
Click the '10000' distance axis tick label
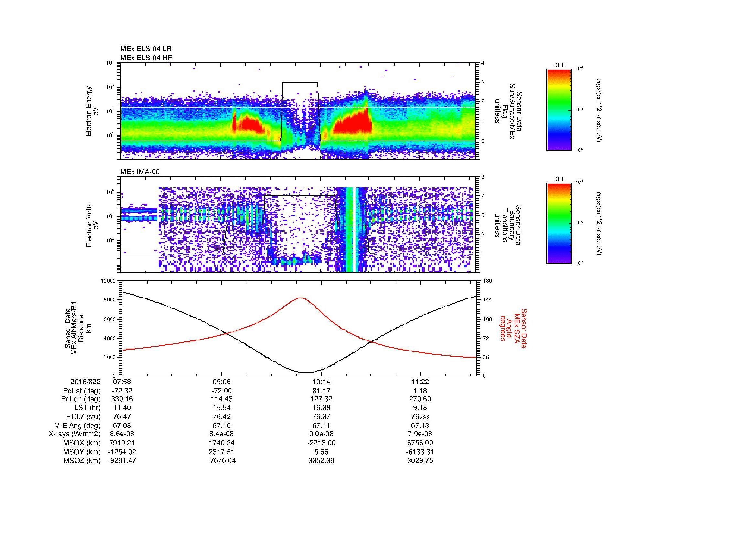tap(108, 281)
